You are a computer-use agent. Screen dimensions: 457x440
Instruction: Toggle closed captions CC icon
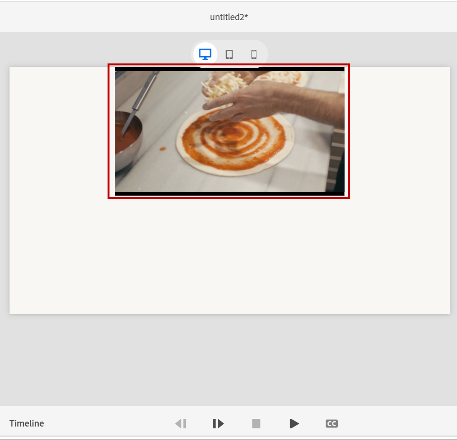(x=332, y=424)
